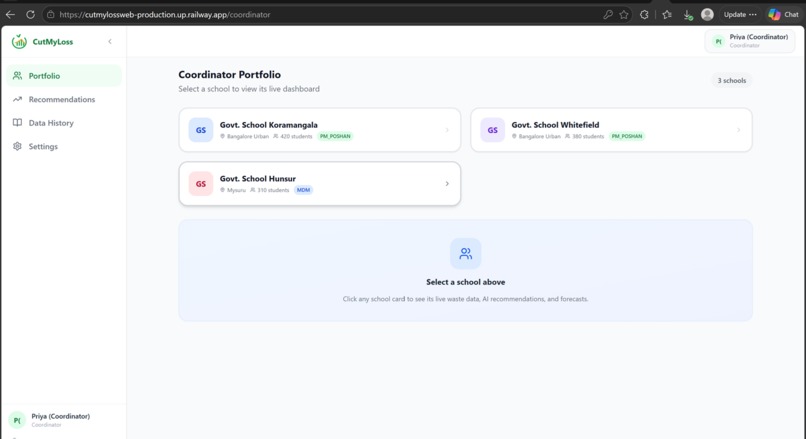
Task: Click the site info lock icon
Action: (50, 14)
